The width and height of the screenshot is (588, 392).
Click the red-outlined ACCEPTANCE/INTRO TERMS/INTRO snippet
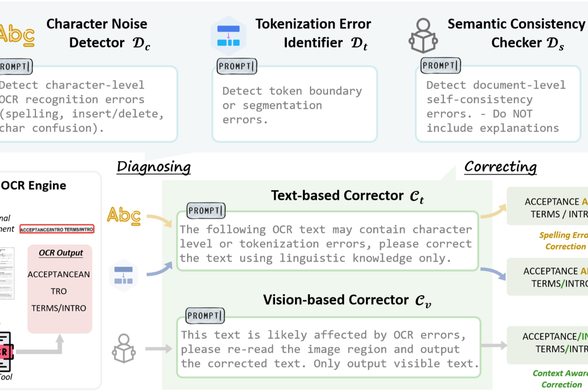tap(57, 229)
